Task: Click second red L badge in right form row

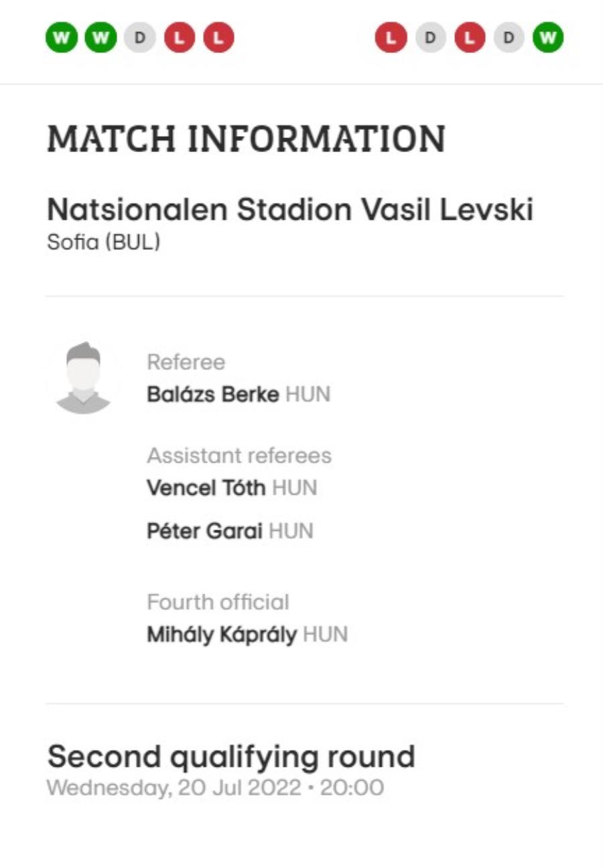Action: tap(470, 38)
